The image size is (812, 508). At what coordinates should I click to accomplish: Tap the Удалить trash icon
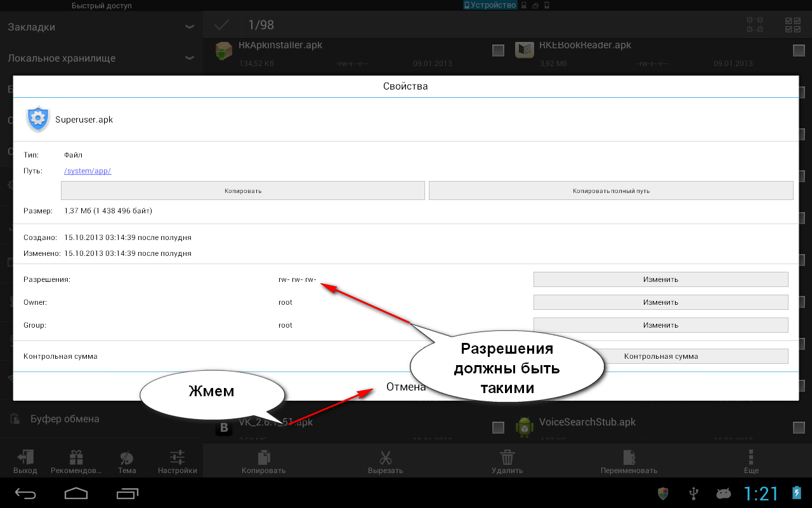click(x=507, y=458)
